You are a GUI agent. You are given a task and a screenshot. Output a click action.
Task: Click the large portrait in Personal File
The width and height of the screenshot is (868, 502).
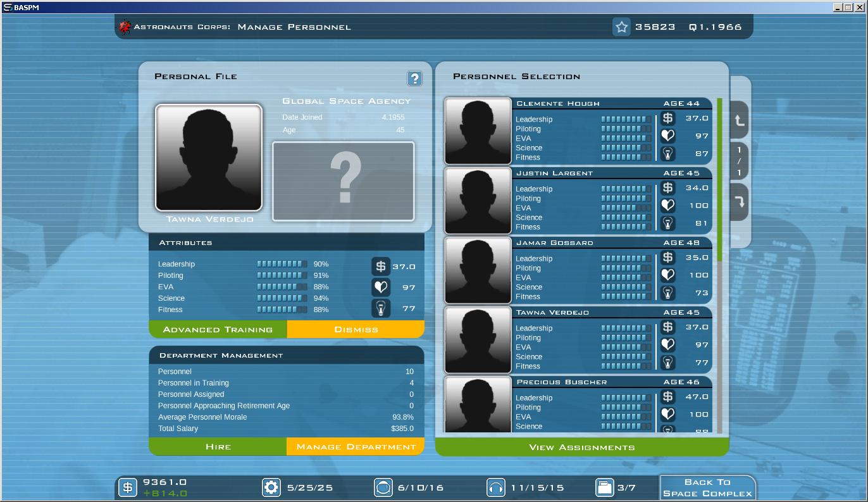point(209,158)
